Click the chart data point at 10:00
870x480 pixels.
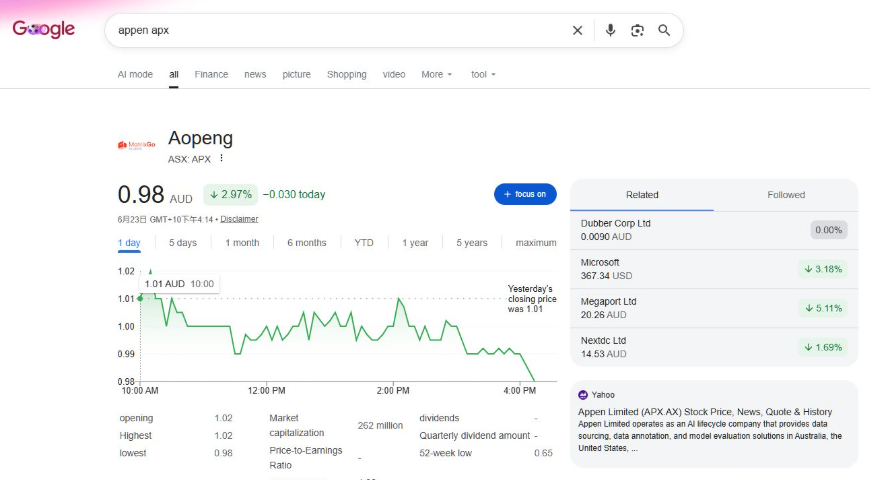tap(140, 299)
